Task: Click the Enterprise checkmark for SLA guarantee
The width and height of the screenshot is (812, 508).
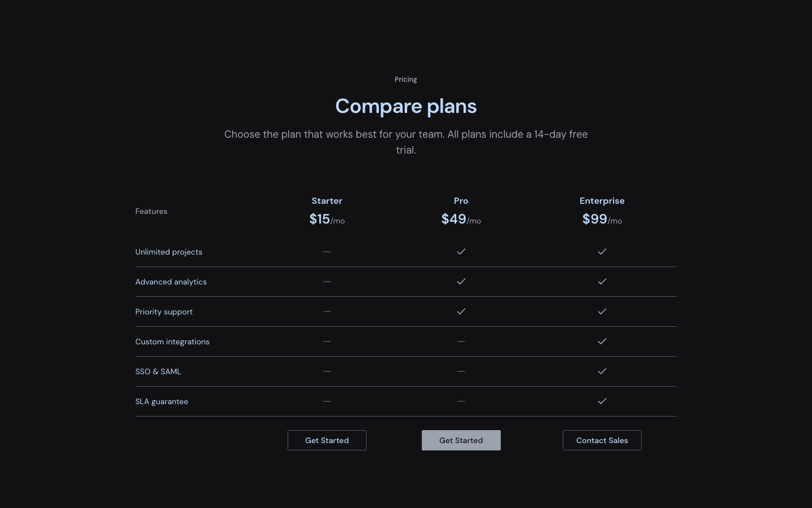Action: click(602, 401)
